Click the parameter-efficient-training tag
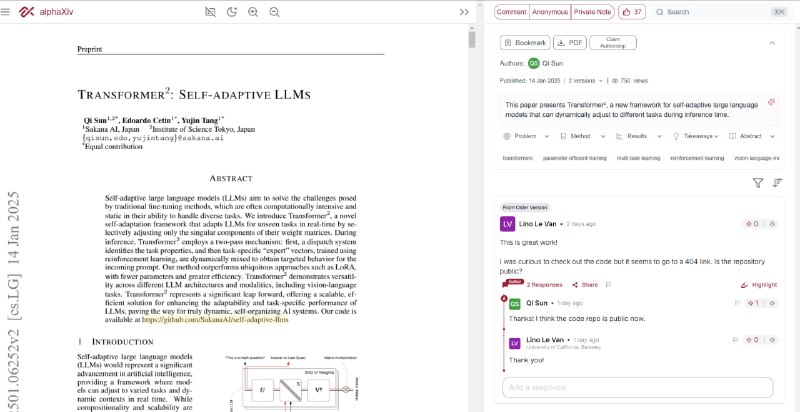Image resolution: width=800 pixels, height=412 pixels. pyautogui.click(x=574, y=159)
